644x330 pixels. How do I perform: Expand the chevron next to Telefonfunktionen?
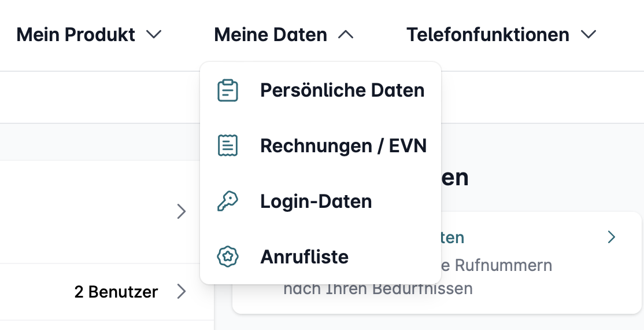[589, 35]
